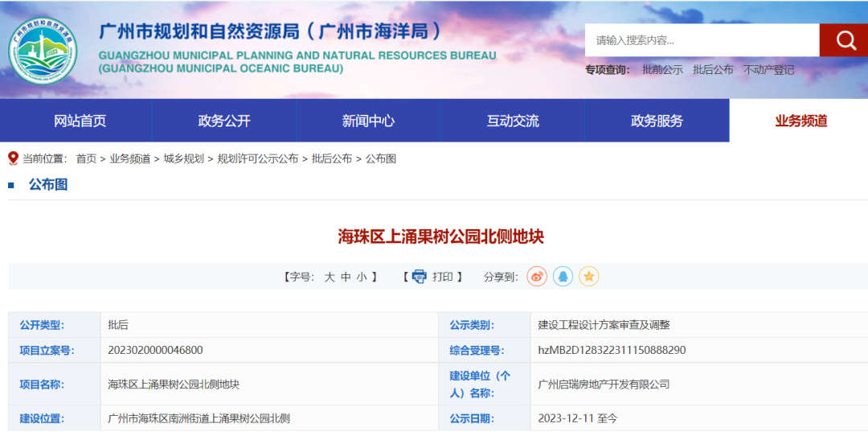Click the 公开类型 label
Image resolution: width=868 pixels, height=444 pixels.
pos(42,325)
